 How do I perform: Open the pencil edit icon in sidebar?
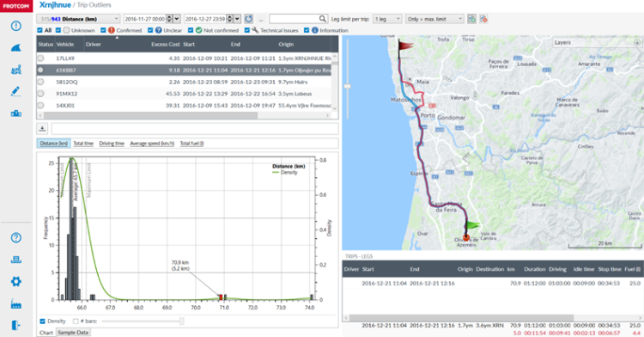16,91
